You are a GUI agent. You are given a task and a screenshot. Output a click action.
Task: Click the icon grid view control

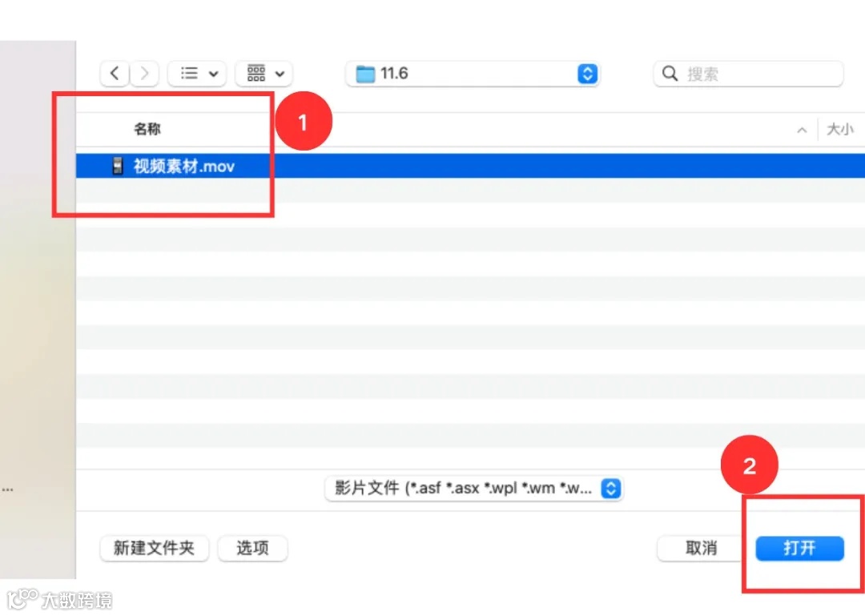pos(256,73)
